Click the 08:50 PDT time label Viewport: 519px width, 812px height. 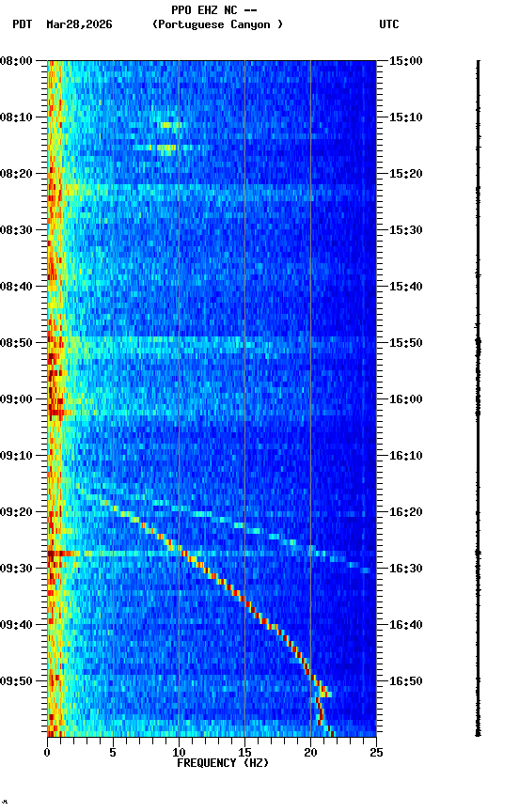pyautogui.click(x=16, y=343)
